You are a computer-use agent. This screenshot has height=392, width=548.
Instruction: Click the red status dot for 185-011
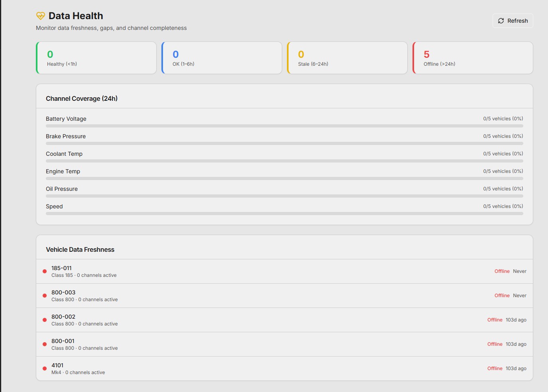coord(45,271)
